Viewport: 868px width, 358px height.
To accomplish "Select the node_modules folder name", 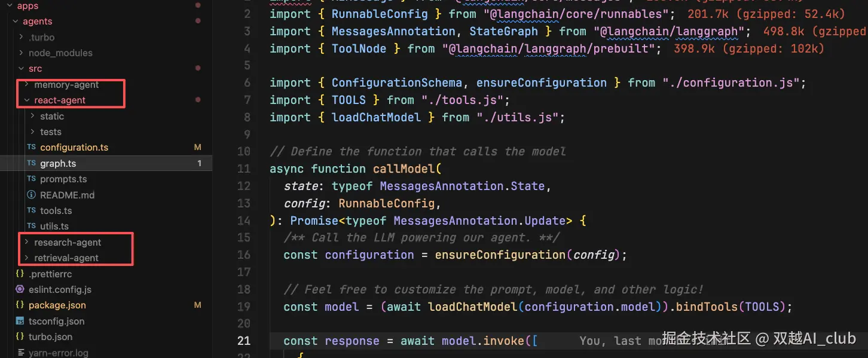I will tap(60, 53).
